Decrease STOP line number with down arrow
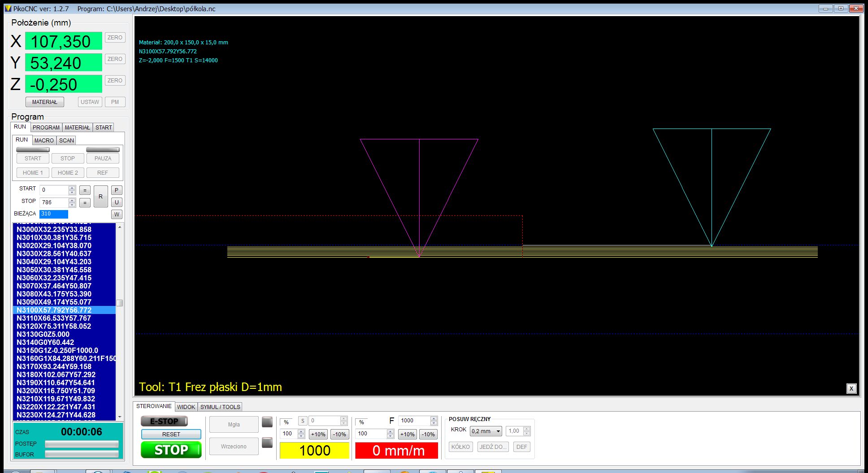Screen dimensions: 868x473 [72, 205]
